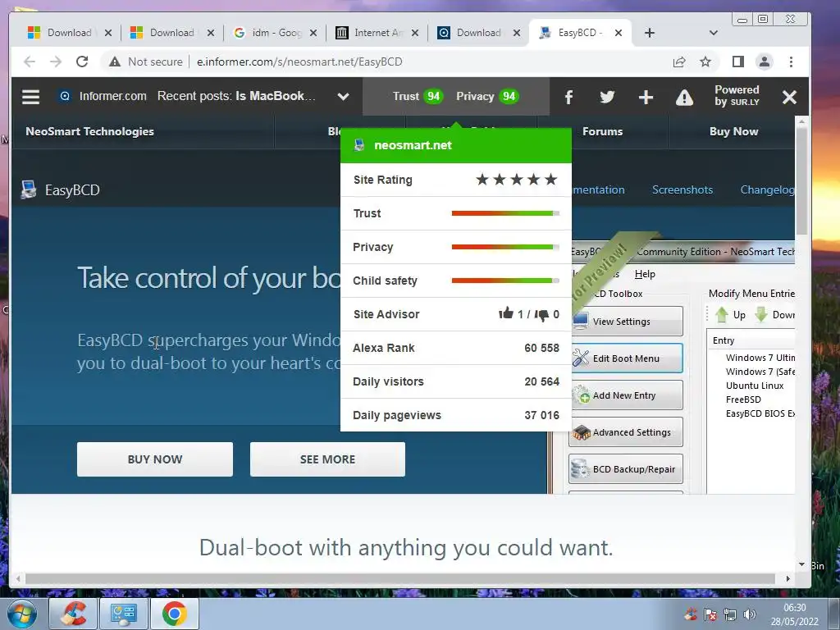Click the EasyBCD logo icon on page
The image size is (840, 630).
coord(29,189)
